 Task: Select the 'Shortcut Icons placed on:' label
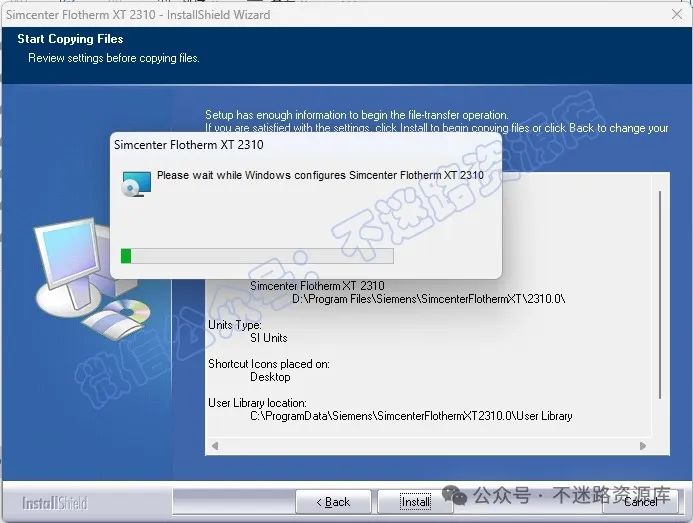pos(269,364)
